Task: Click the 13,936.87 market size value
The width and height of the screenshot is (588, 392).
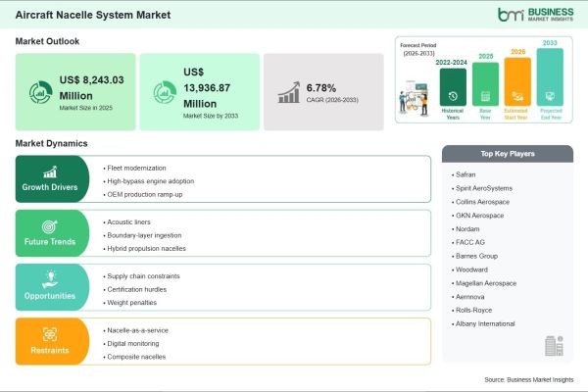Action: [207, 88]
